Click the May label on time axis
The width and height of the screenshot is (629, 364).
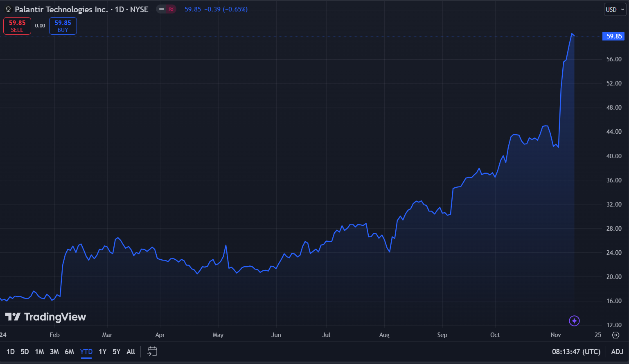(218, 335)
